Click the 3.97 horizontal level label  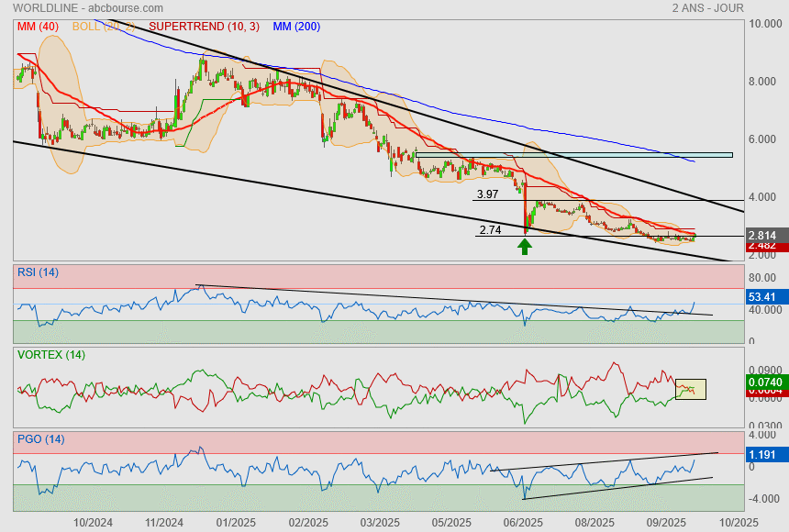pos(487,194)
